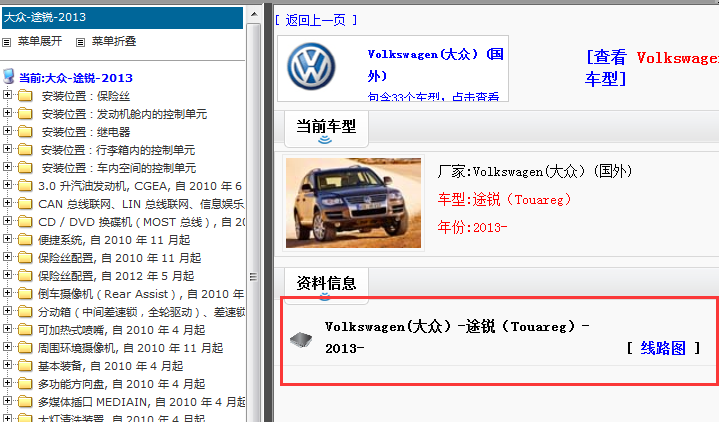
Task: Expand 安装位置：行李箱内的控制单元 node
Action: (7, 148)
